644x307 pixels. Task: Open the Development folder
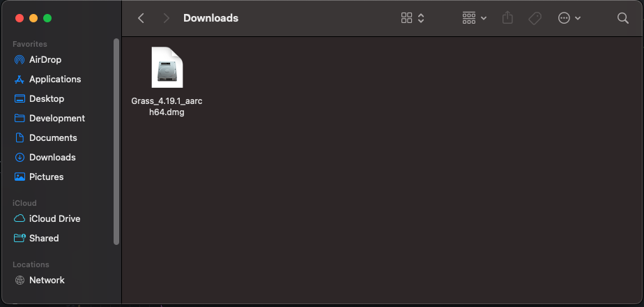pyautogui.click(x=49, y=118)
